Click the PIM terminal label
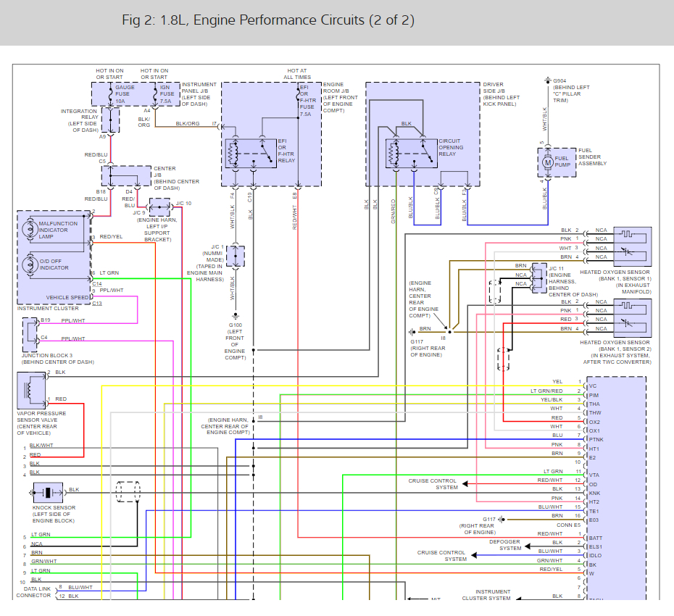The image size is (674, 616). coord(594,395)
